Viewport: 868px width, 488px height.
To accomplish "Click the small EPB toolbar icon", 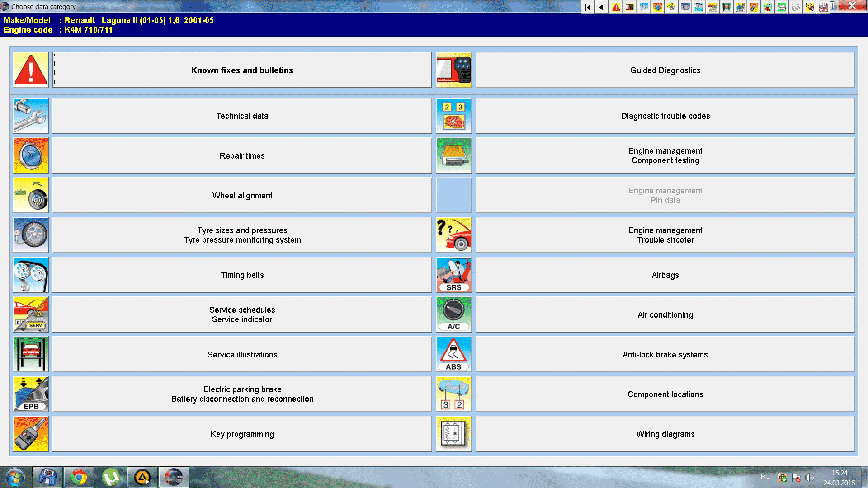I will 740,7.
